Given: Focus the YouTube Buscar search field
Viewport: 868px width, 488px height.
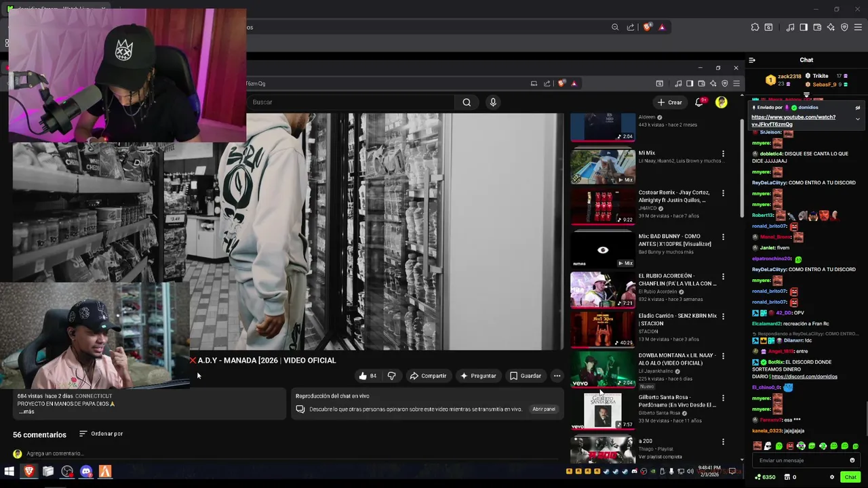Looking at the screenshot, I should [x=351, y=102].
